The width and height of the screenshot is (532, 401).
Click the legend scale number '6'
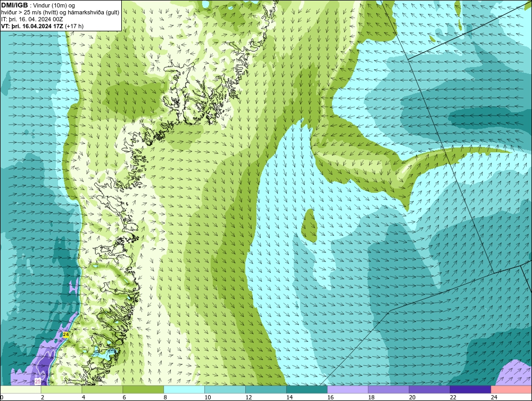point(124,397)
